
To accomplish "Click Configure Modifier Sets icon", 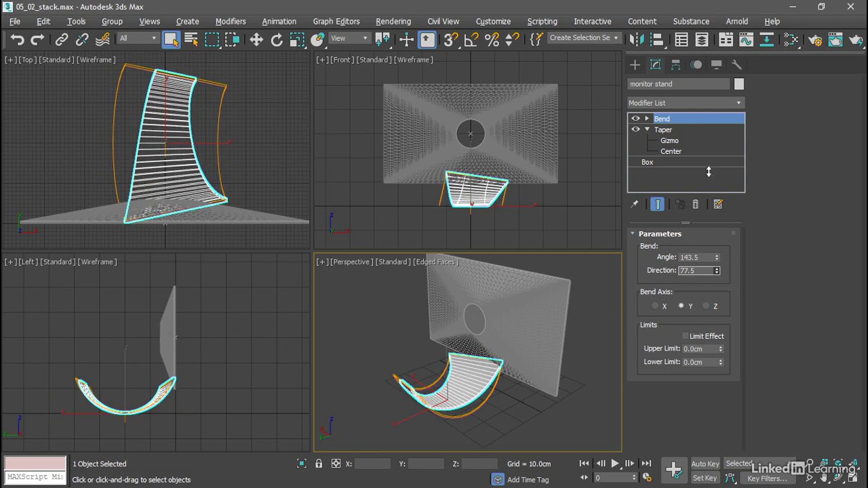I will click(x=718, y=204).
